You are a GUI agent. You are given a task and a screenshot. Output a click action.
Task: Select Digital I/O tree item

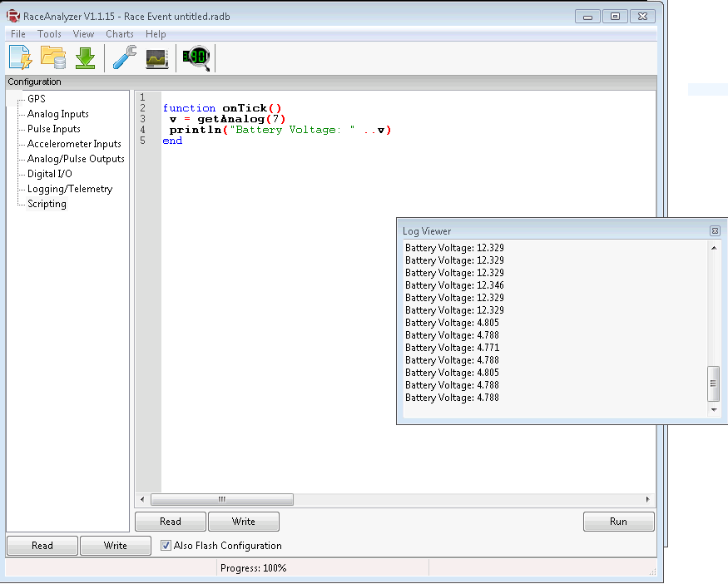(50, 174)
